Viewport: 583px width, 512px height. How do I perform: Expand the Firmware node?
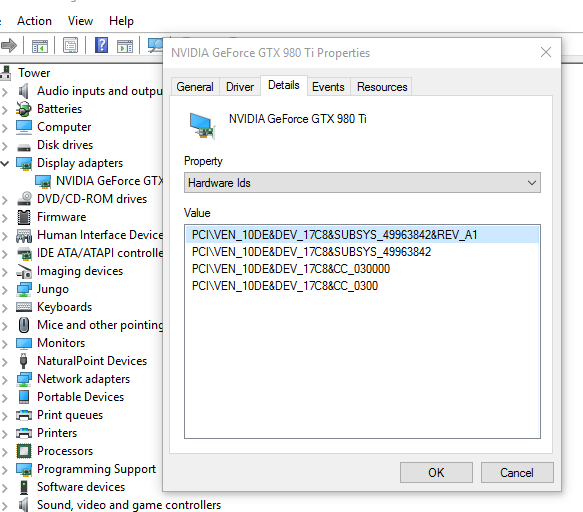pyautogui.click(x=4, y=218)
